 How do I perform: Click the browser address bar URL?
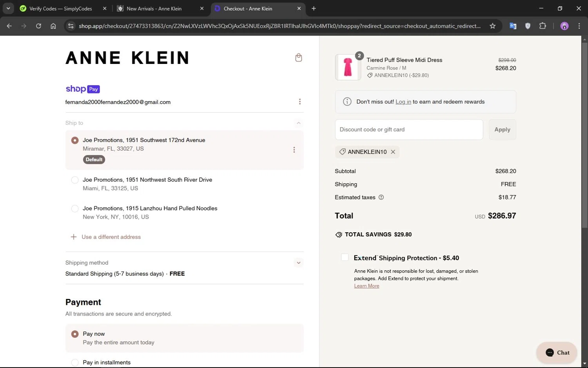pos(279,26)
